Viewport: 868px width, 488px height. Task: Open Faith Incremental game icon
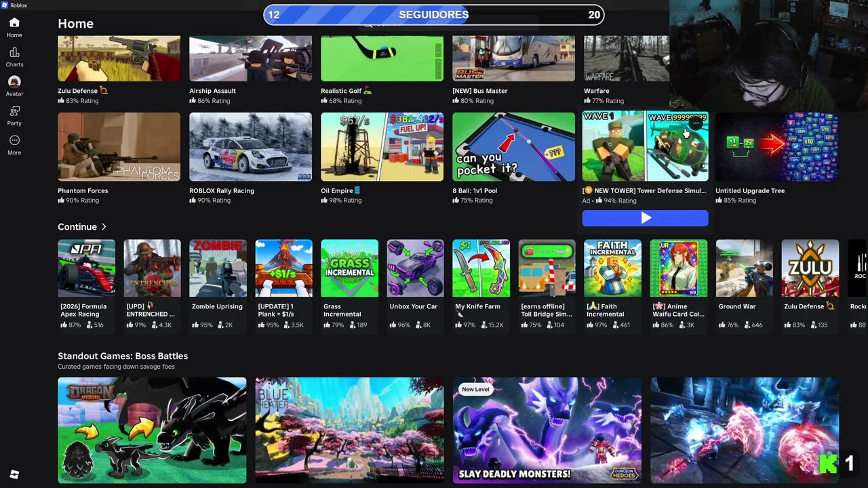(x=612, y=268)
